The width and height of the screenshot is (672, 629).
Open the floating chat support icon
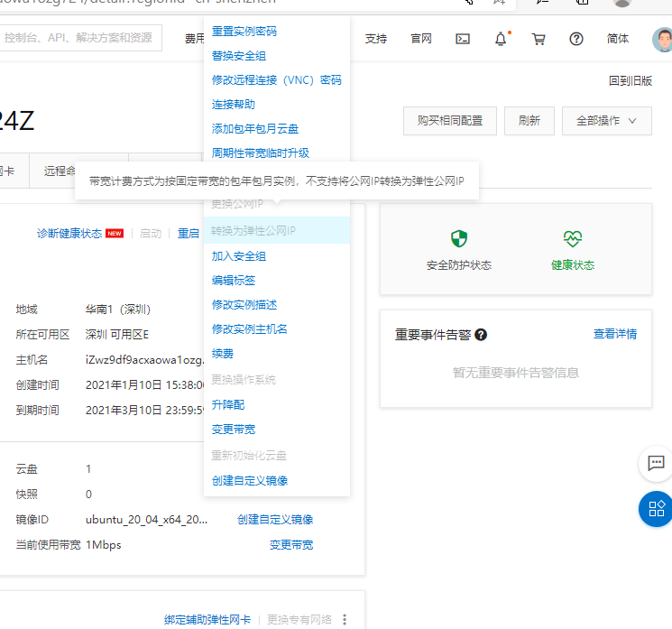[x=655, y=463]
